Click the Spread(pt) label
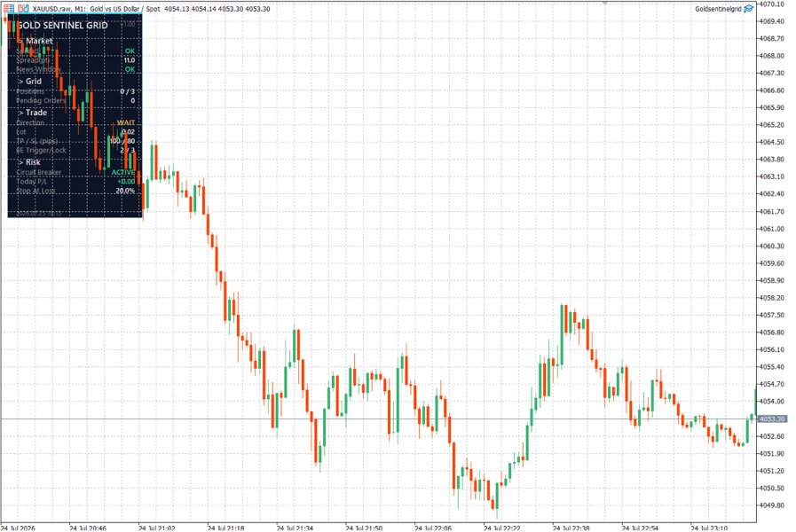 tap(33, 59)
